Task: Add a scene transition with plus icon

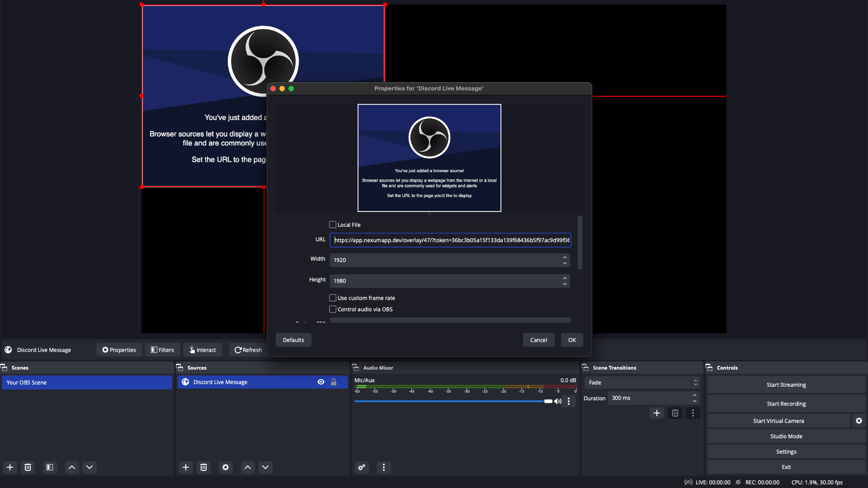Action: tap(657, 413)
